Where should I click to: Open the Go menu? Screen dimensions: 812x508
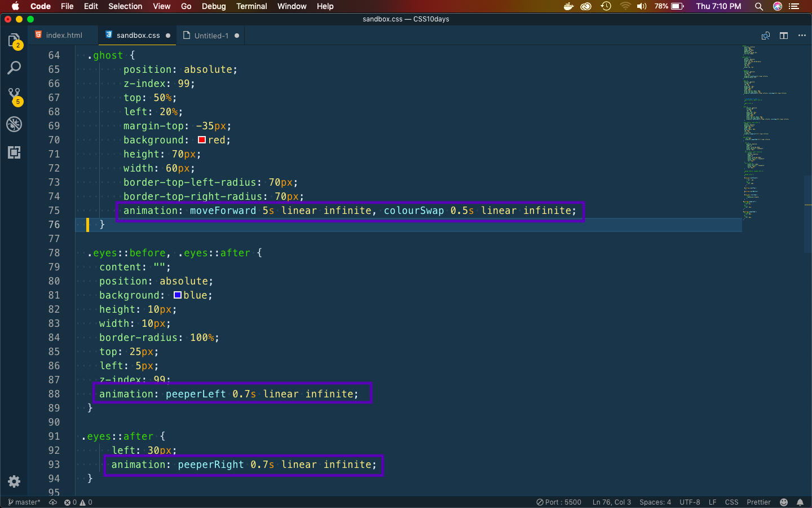186,6
